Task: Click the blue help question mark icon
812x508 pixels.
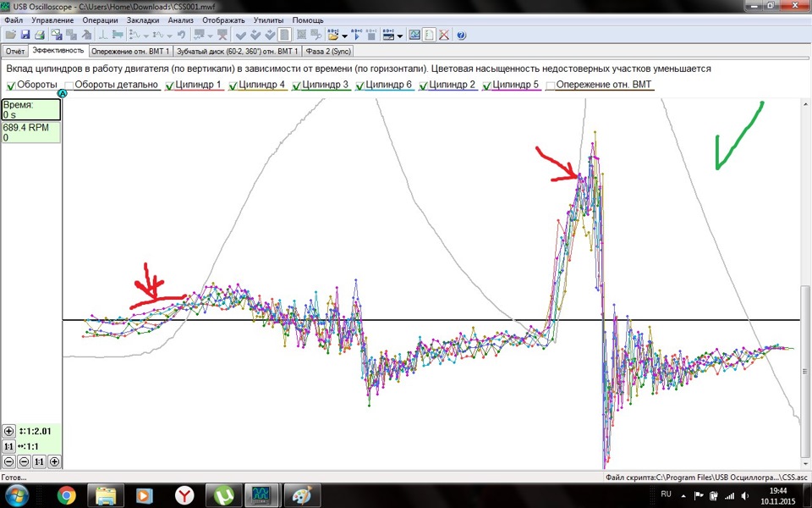Action: coord(461,35)
